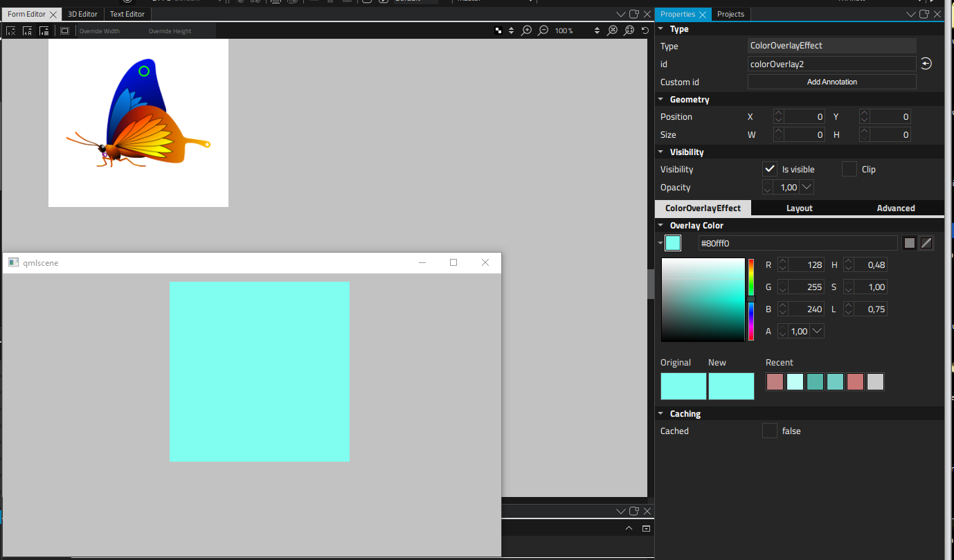Collapse the Geometry section
The width and height of the screenshot is (954, 560).
click(x=660, y=100)
